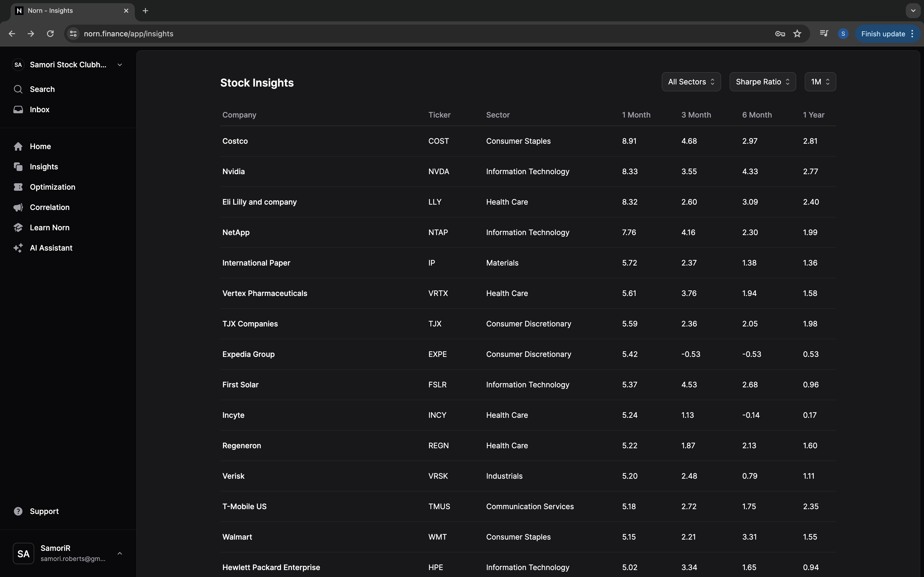Click the Learn Norn graduation cap icon
Screen dimensions: 924x577
point(18,227)
